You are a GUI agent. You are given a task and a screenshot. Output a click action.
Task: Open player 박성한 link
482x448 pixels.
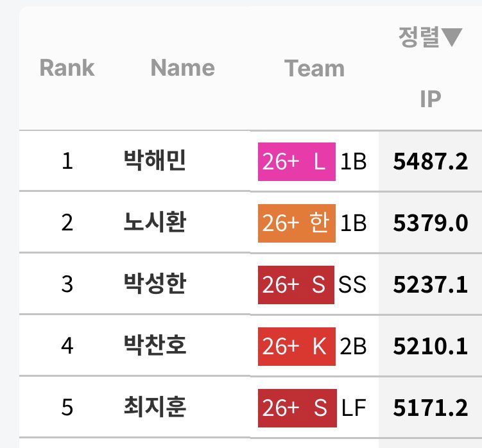155,284
